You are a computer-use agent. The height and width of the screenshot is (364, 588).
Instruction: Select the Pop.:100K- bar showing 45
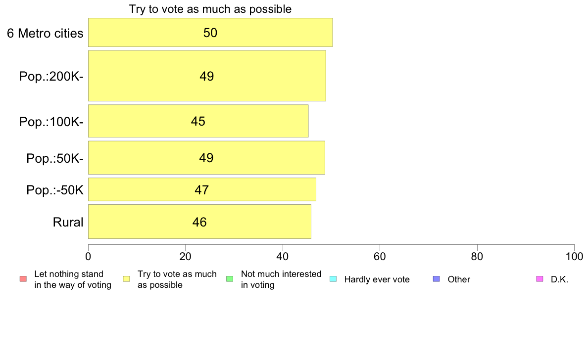198,121
